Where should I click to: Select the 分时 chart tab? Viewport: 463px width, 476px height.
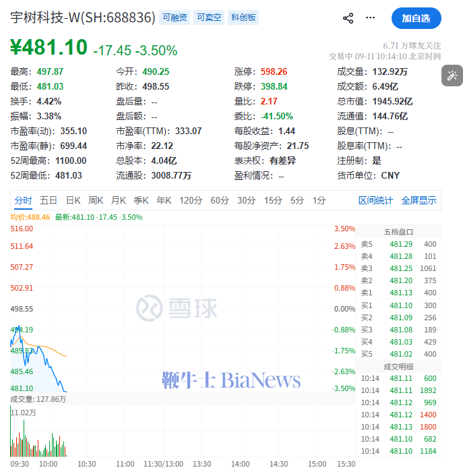23,200
